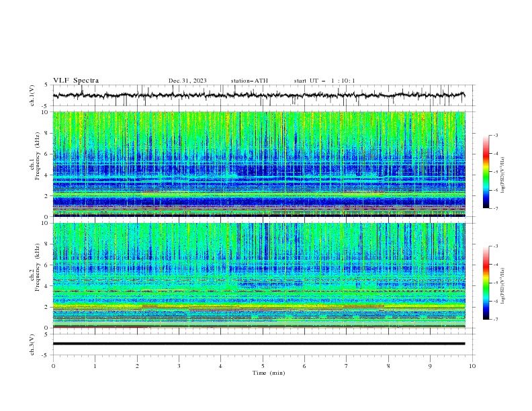Click the ch.2 'Frequency (kHz)' axis label

38,267
